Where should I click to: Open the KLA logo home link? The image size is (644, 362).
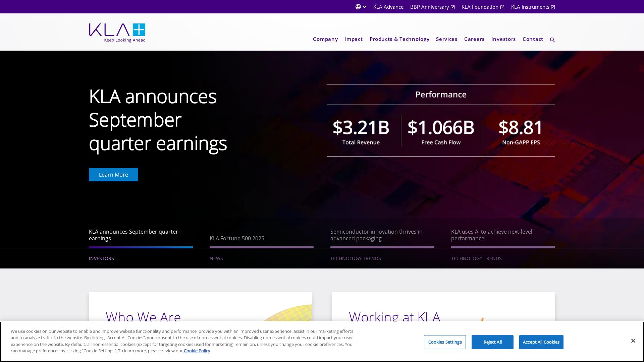[117, 33]
